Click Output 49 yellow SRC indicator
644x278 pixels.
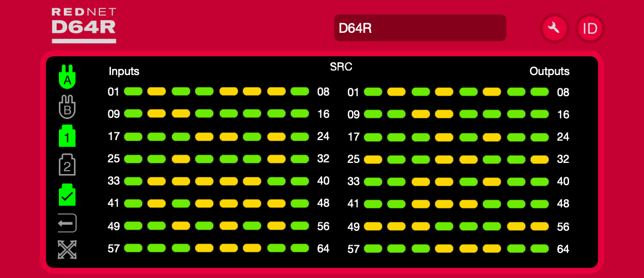(x=373, y=226)
